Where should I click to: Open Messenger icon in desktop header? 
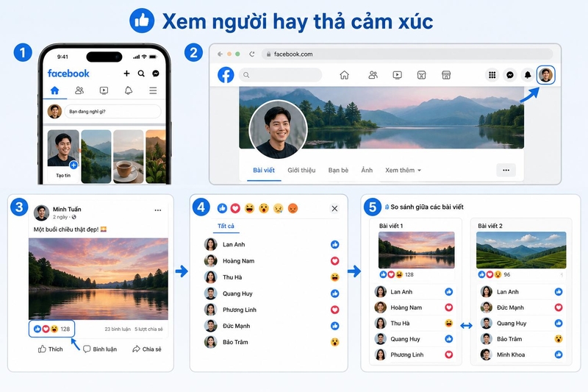pos(510,75)
